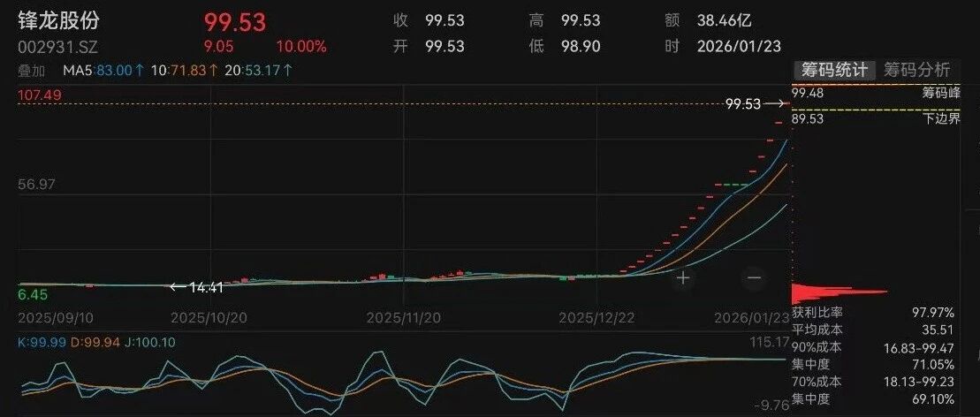This screenshot has width=980, height=417.
Task: Select the MA20 53.17 indicator label
Action: click(x=259, y=71)
